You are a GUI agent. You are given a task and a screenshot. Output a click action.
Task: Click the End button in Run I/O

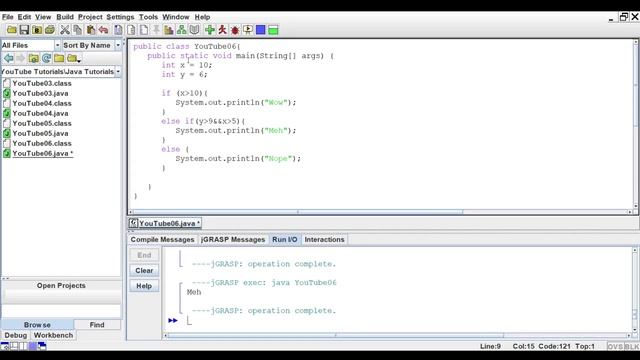144,255
